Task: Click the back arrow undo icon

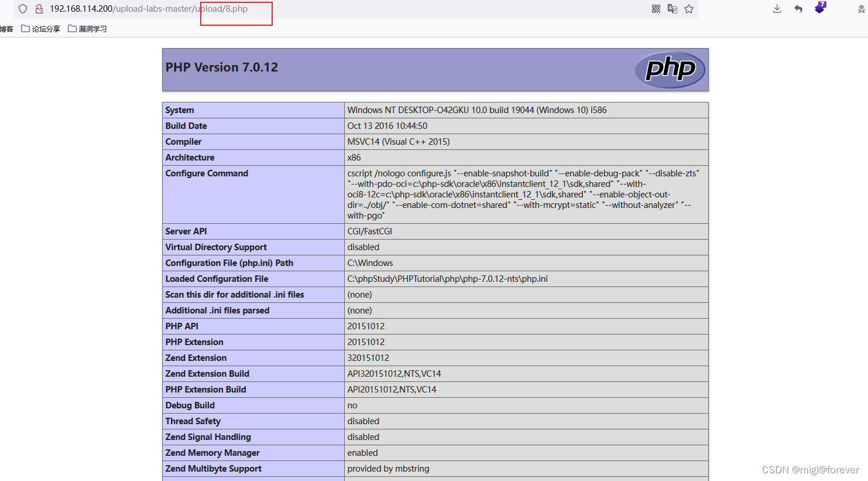Action: coord(798,9)
